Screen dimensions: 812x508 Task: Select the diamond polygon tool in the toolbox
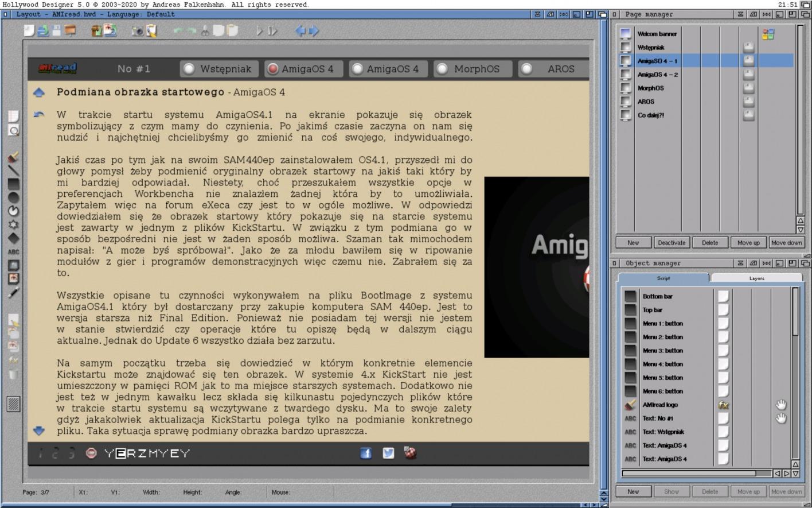[x=13, y=238]
